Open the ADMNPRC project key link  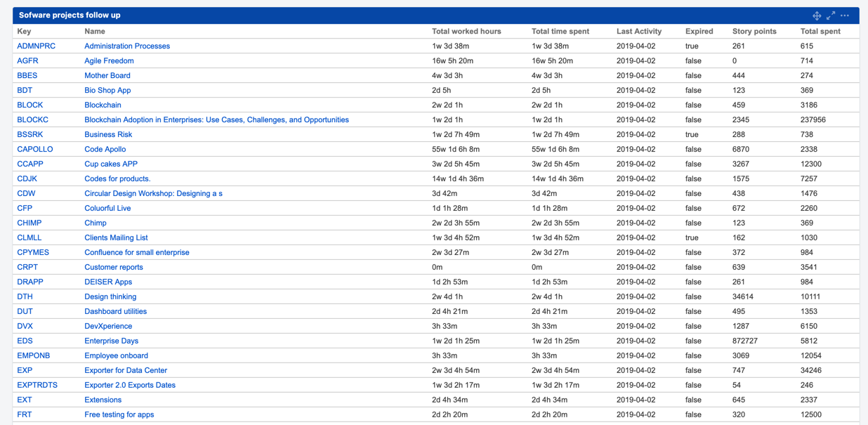point(36,46)
